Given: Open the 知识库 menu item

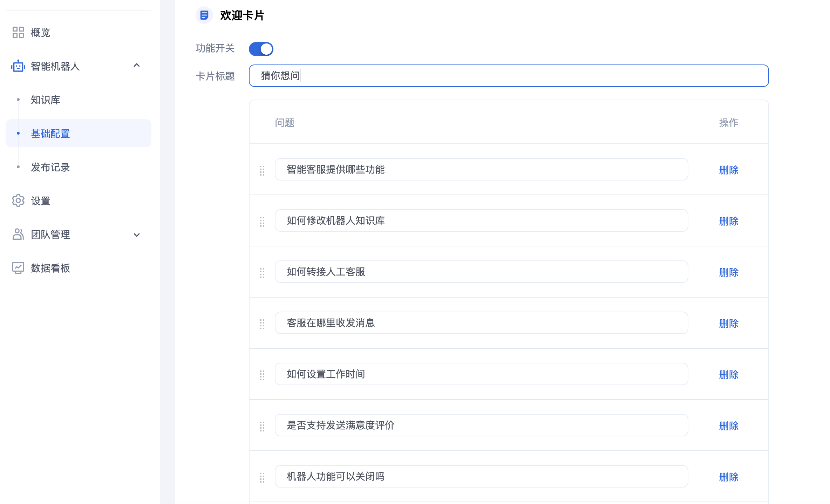Looking at the screenshot, I should 46,100.
